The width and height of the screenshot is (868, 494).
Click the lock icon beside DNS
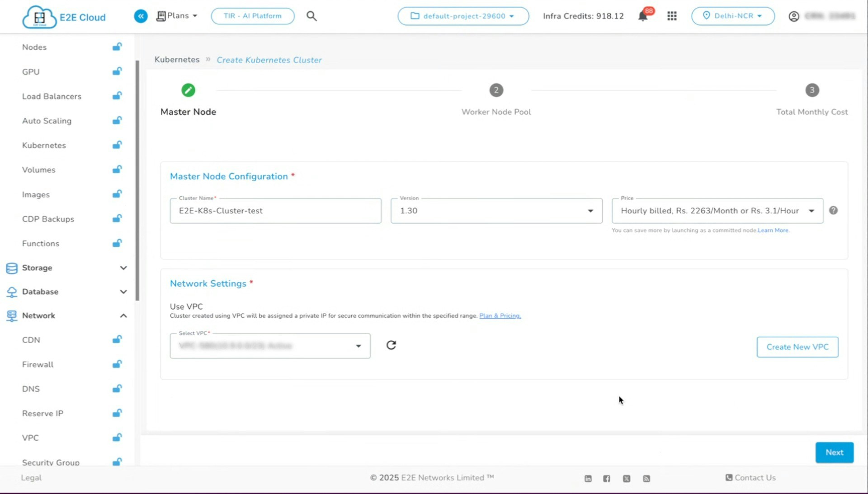[117, 388]
